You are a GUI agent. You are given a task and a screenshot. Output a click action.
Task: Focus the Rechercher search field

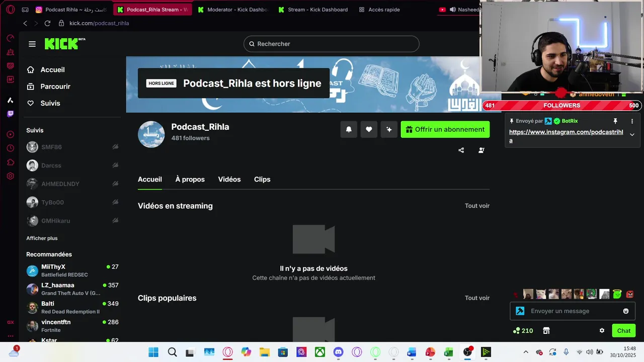332,44
